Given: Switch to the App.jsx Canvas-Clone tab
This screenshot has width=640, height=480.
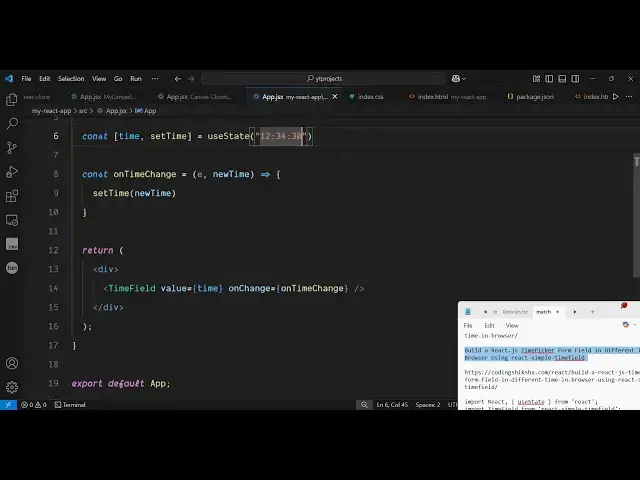Looking at the screenshot, I should 196,97.
